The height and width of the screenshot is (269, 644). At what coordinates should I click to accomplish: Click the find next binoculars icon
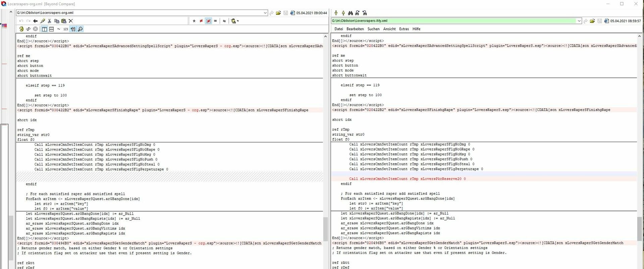pos(357,13)
